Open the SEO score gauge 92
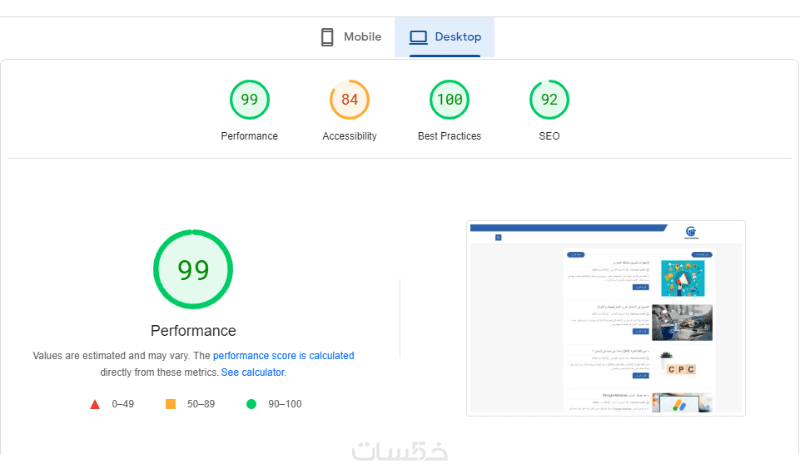This screenshot has width=800, height=470. (x=549, y=100)
